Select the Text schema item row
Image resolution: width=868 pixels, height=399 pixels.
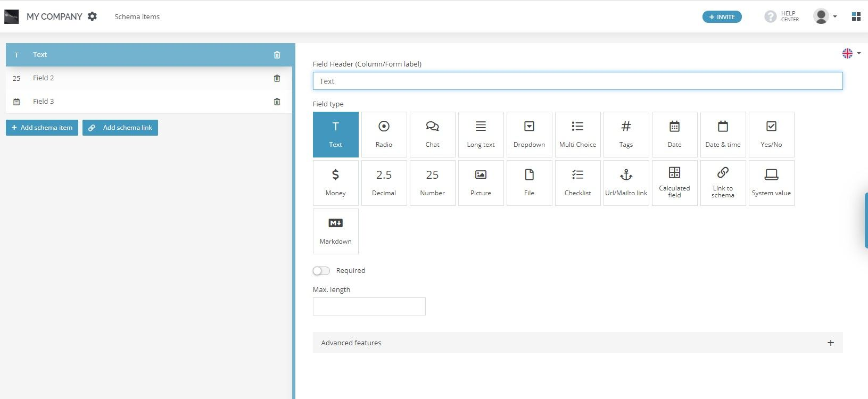click(x=150, y=55)
